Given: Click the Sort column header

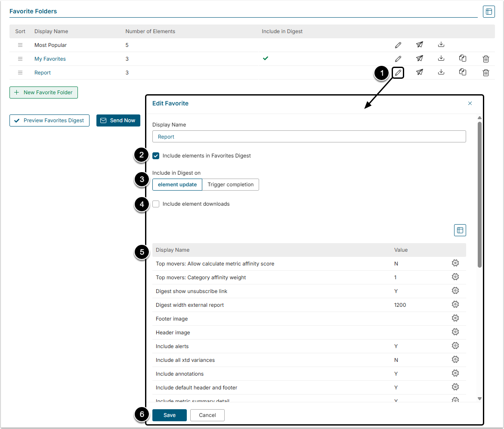Looking at the screenshot, I should click(20, 31).
